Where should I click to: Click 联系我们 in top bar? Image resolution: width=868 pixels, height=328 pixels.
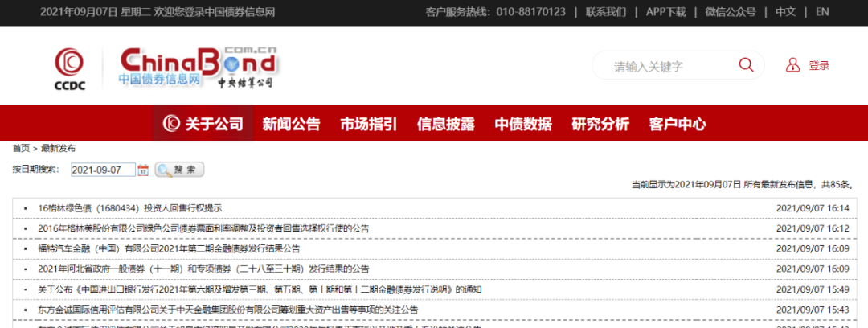[x=606, y=11]
